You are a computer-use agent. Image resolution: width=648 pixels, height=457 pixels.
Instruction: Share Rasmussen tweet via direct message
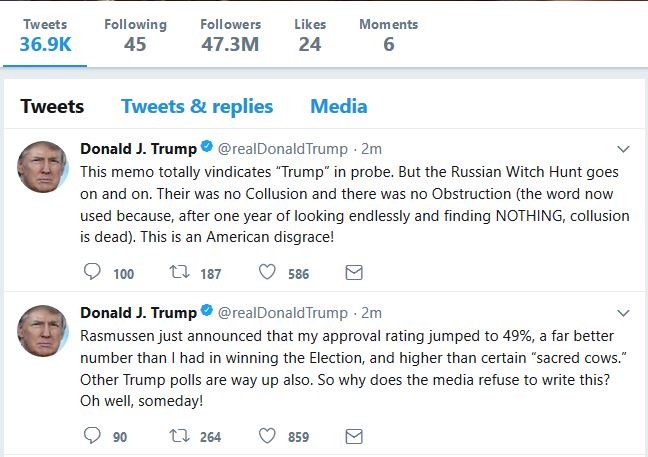click(353, 435)
